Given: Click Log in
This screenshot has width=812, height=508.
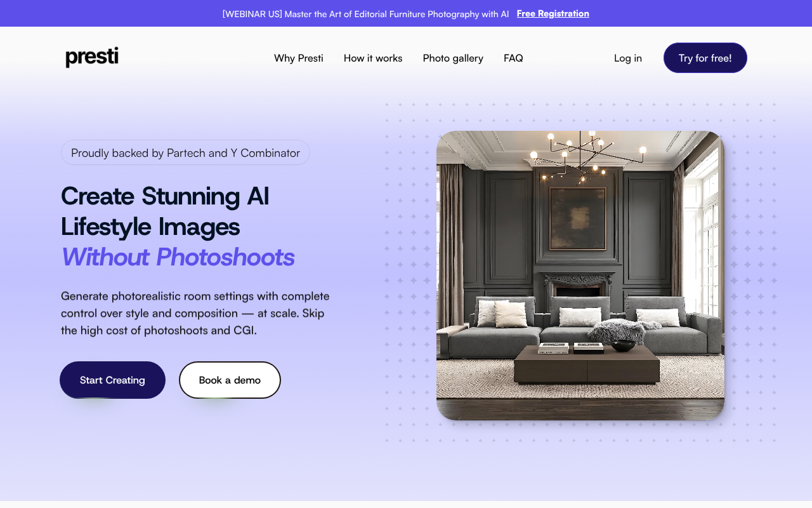Looking at the screenshot, I should coord(627,58).
